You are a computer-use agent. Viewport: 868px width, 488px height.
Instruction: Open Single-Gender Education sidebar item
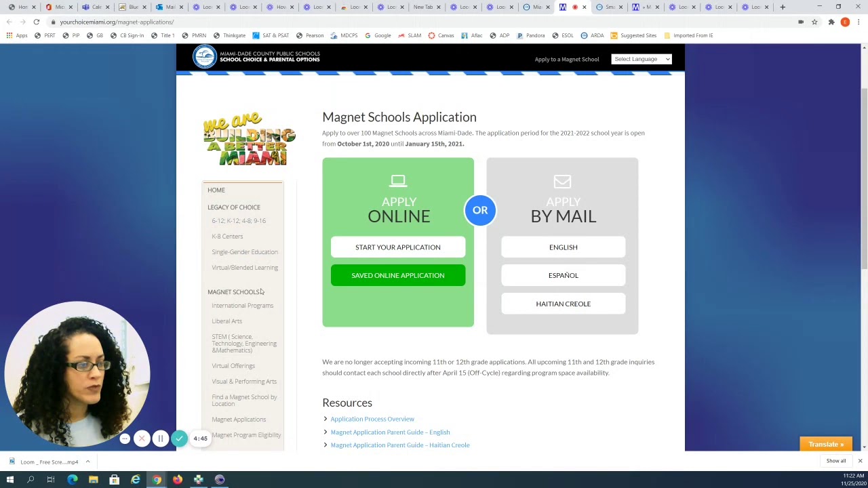pyautogui.click(x=245, y=252)
